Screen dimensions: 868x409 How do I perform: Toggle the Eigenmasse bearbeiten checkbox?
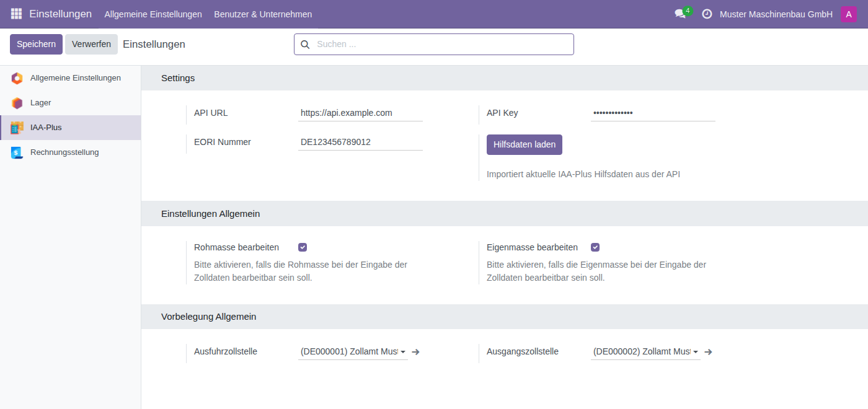coord(595,247)
